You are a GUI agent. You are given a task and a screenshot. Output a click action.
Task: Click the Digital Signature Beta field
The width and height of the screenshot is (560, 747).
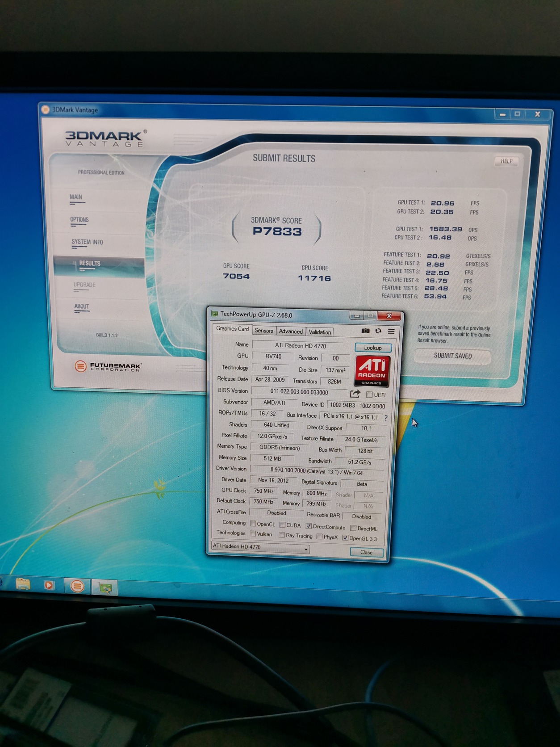[362, 484]
